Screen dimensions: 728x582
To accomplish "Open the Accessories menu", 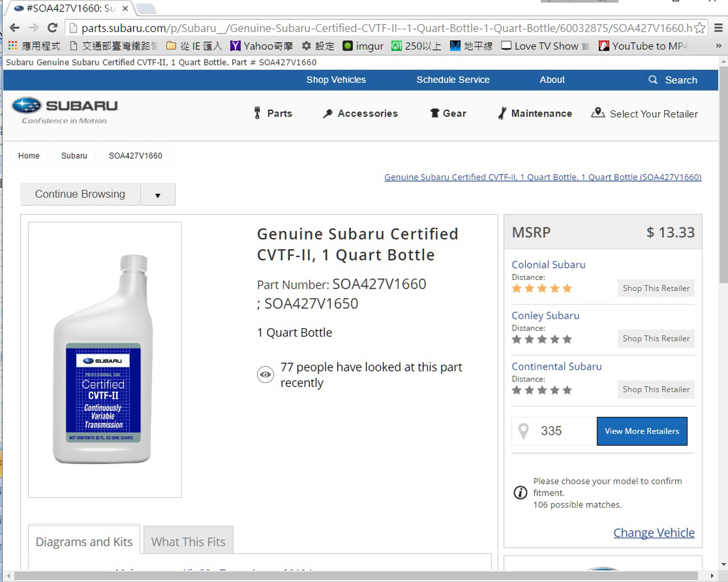I will pos(361,113).
